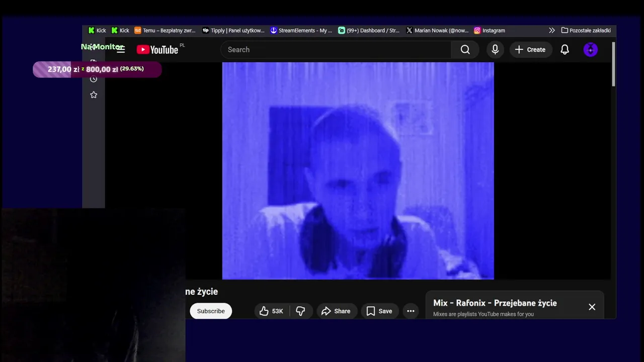Click the Mix - Rafonix - Przejebane życie title

tap(495, 303)
